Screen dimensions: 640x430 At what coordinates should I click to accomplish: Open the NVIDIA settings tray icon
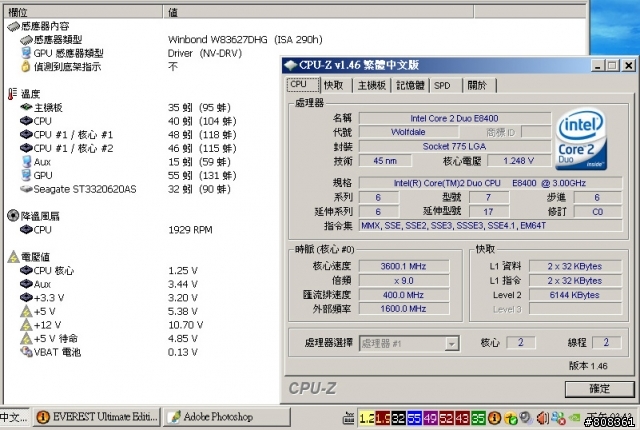(574, 418)
